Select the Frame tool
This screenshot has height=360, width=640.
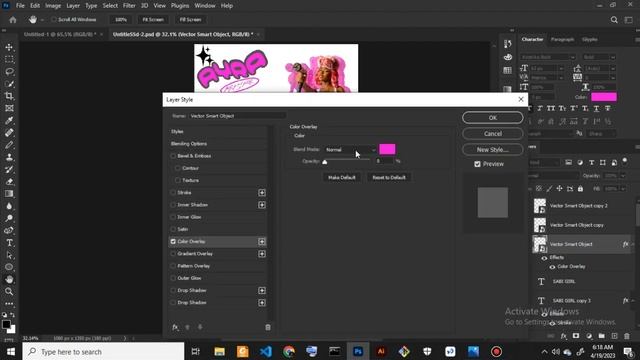pos(9,108)
